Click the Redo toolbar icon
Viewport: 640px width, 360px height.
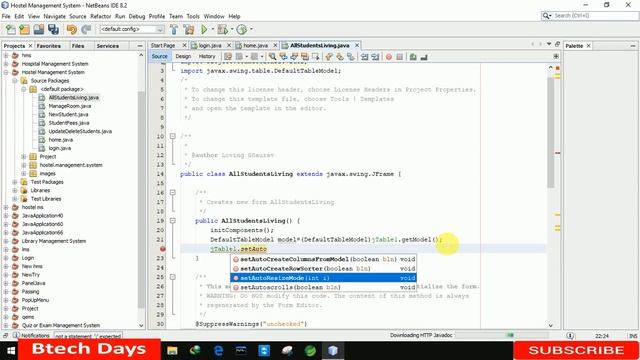pos(86,29)
